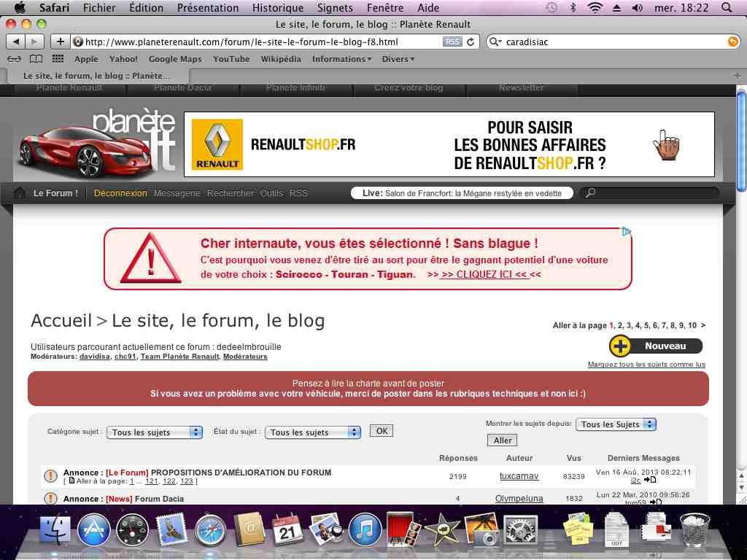Open author link tuxcarnav

pos(519,475)
